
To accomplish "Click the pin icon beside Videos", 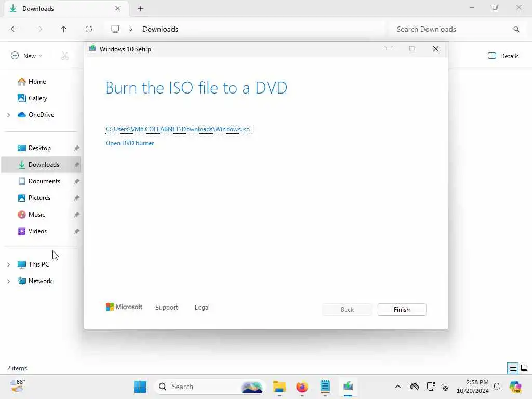I will pyautogui.click(x=77, y=231).
